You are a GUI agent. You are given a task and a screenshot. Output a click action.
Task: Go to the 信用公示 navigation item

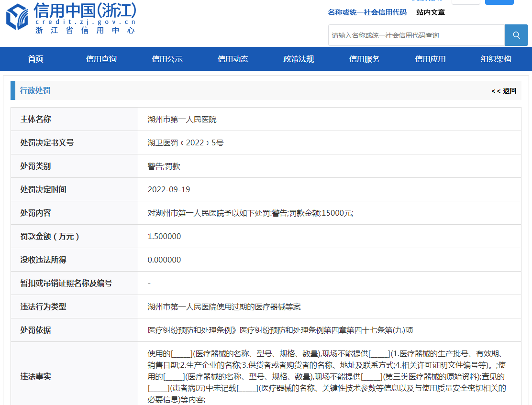coord(167,59)
